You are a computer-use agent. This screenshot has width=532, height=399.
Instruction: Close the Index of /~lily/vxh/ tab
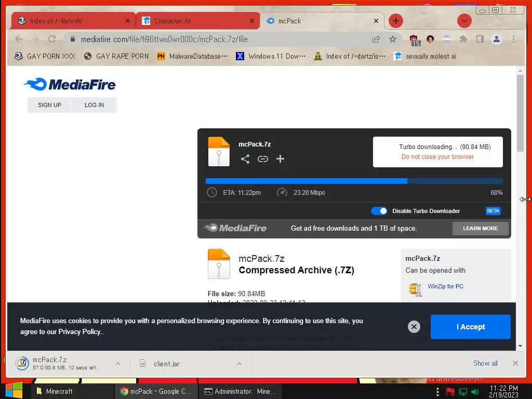[x=128, y=21]
